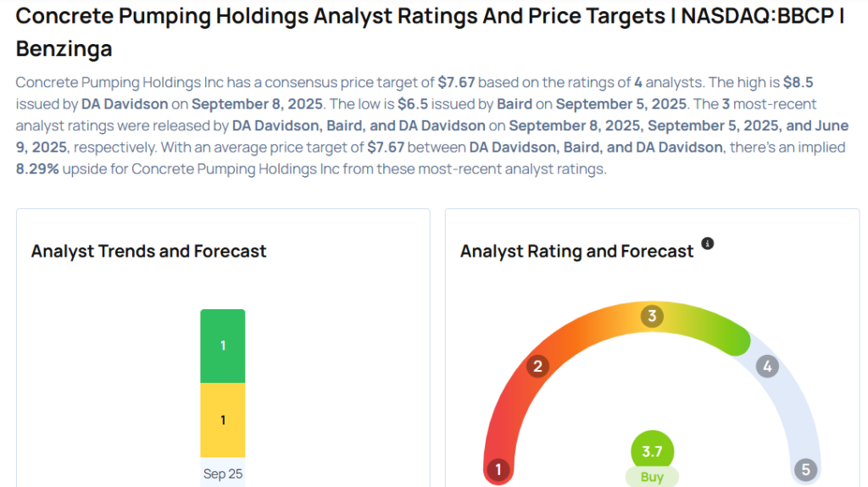Click the Buy rating badge
This screenshot has height=487, width=868.
(652, 477)
